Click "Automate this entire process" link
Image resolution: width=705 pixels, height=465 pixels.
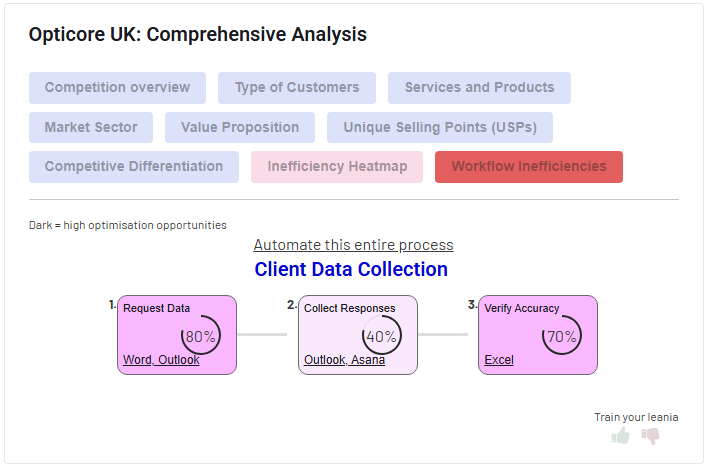(353, 245)
